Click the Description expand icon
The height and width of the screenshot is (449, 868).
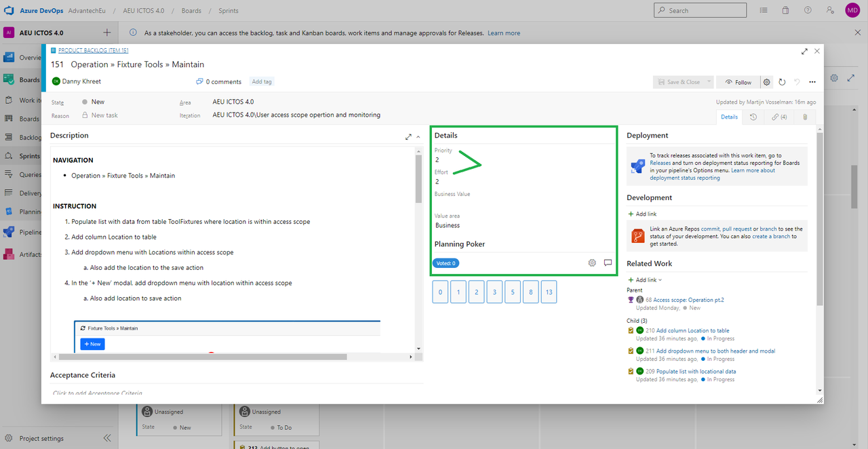(408, 136)
